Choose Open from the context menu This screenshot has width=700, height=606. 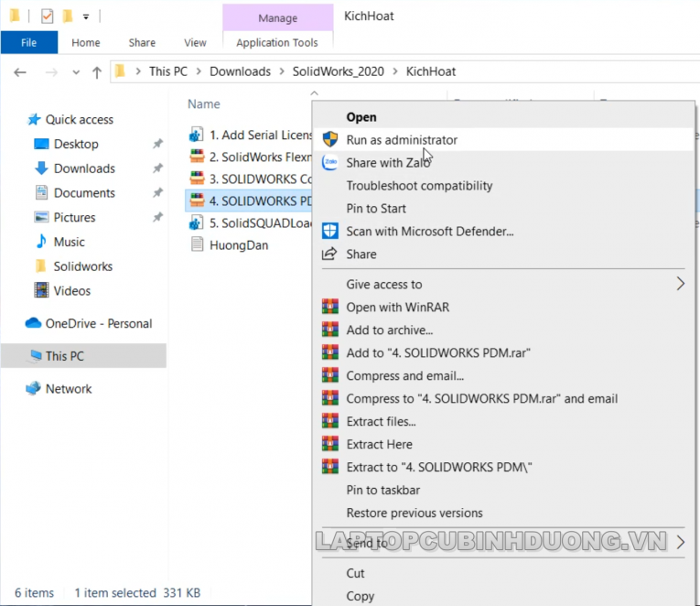coord(361,117)
